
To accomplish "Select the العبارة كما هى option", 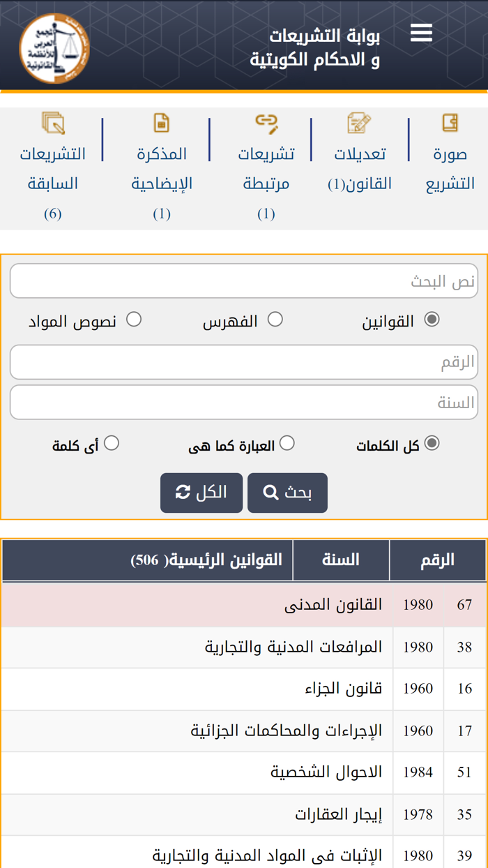I will pyautogui.click(x=287, y=442).
